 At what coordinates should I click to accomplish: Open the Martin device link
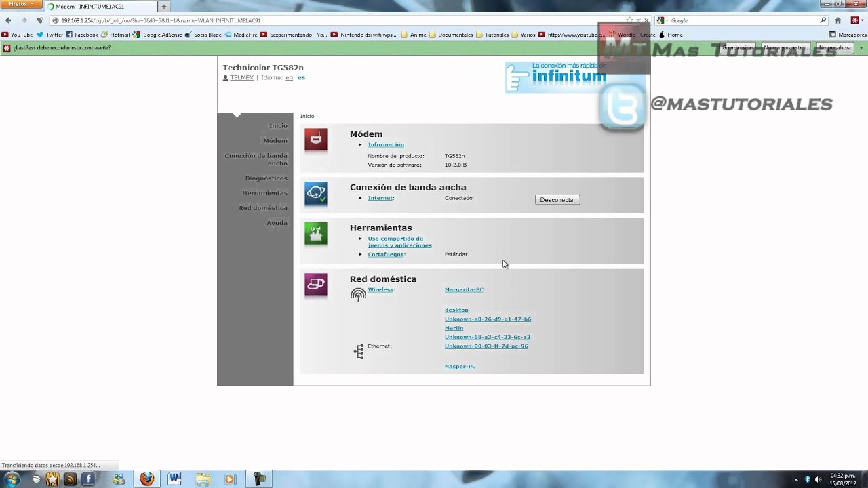pos(454,328)
